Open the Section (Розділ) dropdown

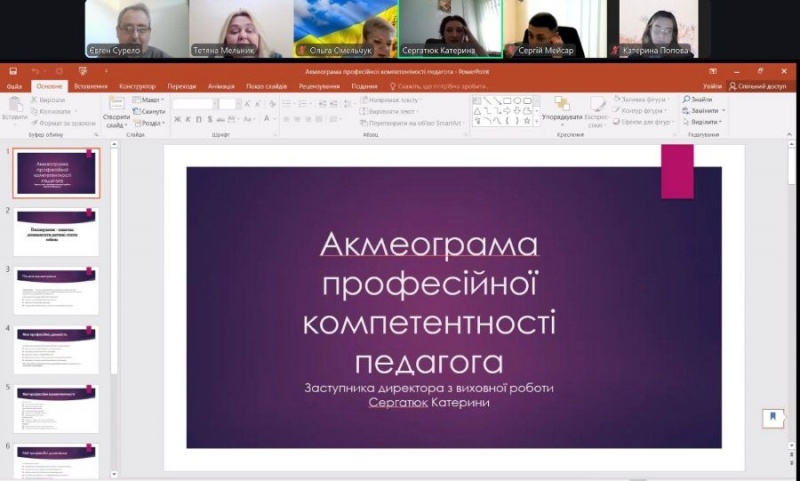(151, 123)
